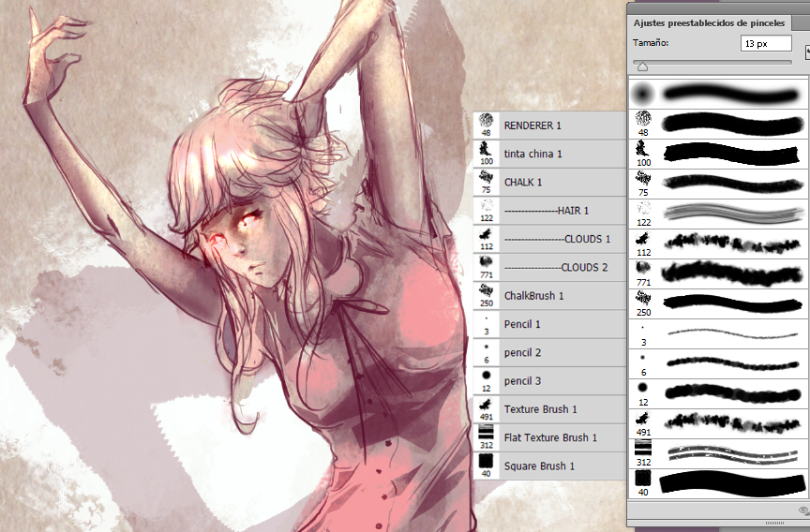Screen dimensions: 810x532
Task: Click the CLOUDS 2 brush name
Action: click(584, 267)
